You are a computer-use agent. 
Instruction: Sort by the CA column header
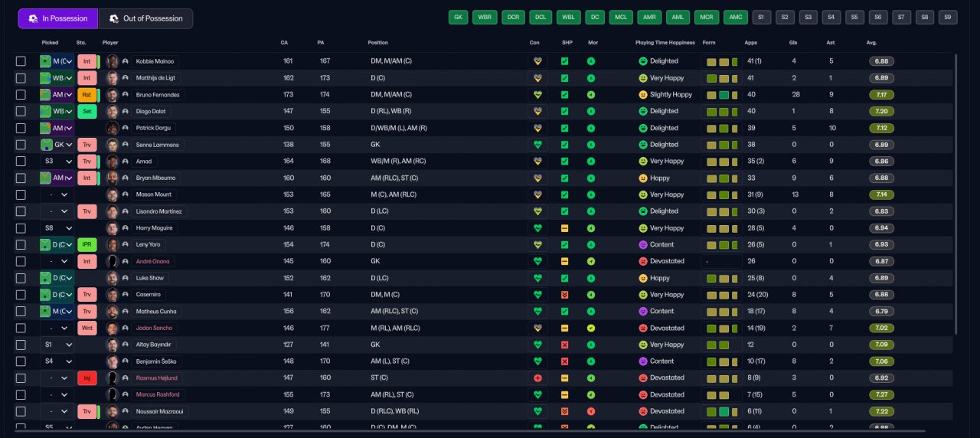(285, 43)
